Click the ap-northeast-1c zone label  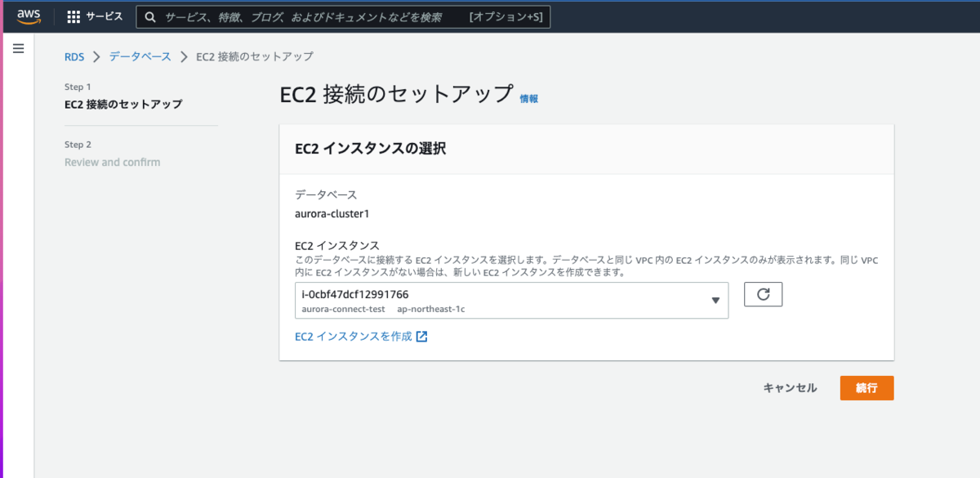(431, 310)
